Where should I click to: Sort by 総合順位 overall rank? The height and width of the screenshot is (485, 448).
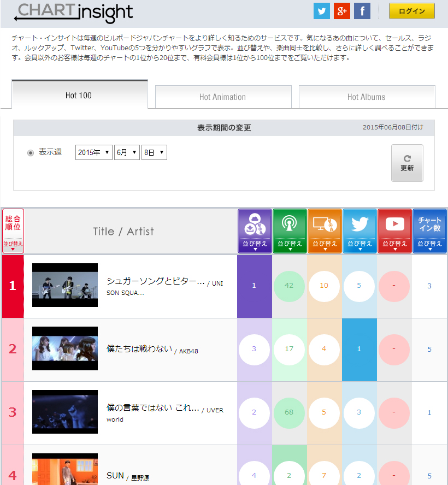click(13, 231)
